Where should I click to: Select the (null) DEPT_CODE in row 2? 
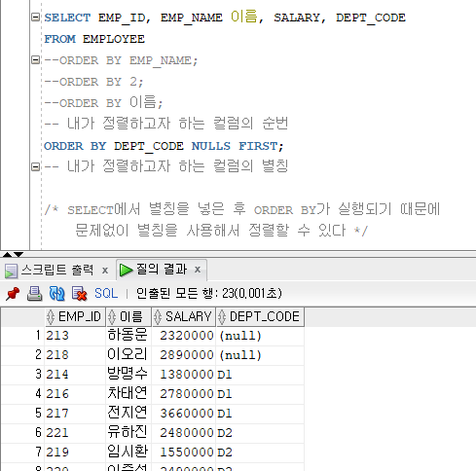[x=260, y=355]
